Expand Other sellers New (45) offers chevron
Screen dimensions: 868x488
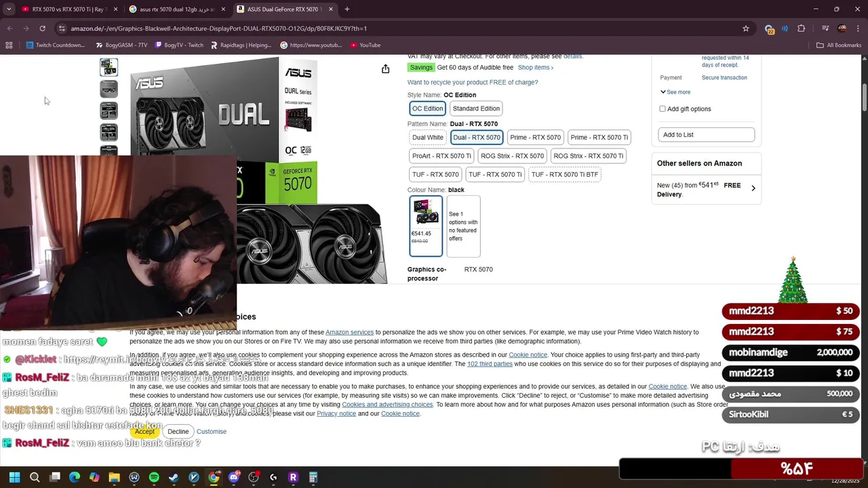click(x=753, y=188)
